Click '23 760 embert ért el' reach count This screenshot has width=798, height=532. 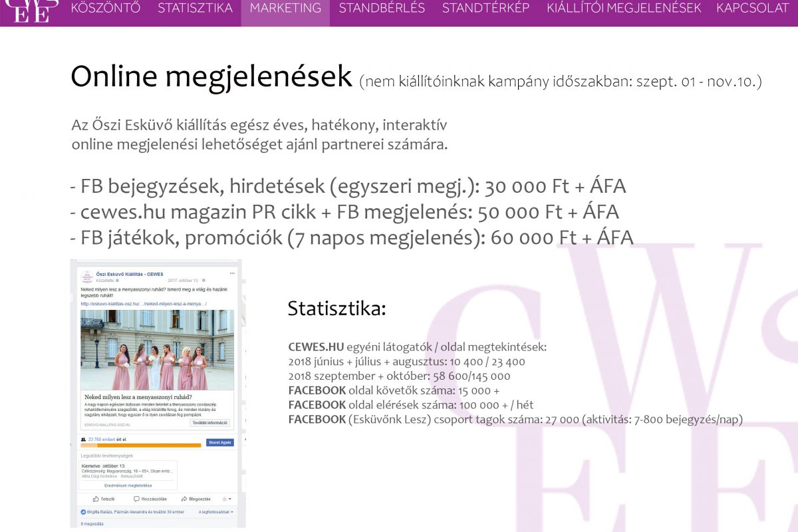tap(107, 440)
